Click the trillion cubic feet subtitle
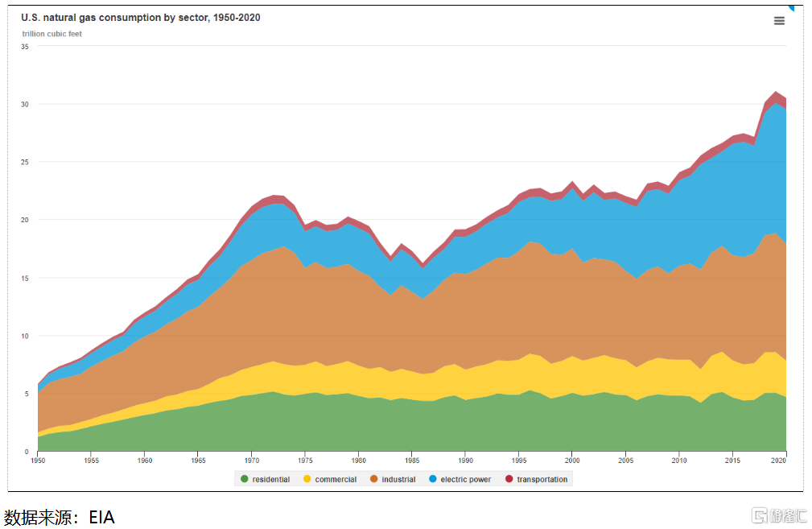 52,34
